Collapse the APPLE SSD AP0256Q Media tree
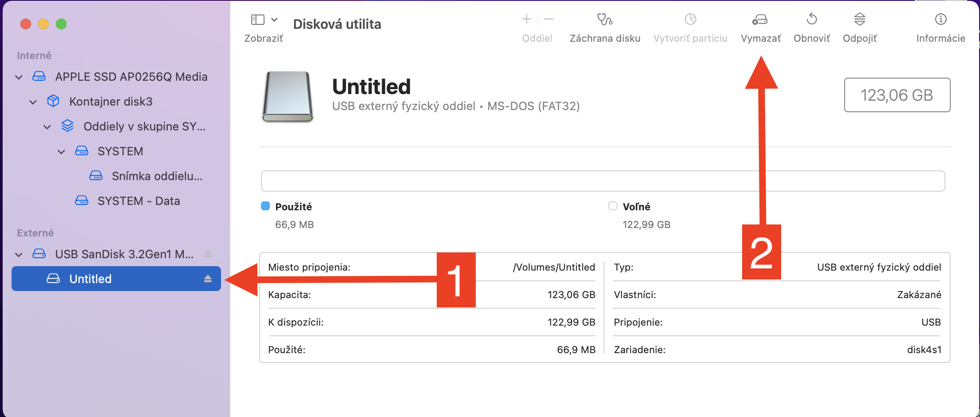The height and width of the screenshot is (417, 980). (19, 77)
